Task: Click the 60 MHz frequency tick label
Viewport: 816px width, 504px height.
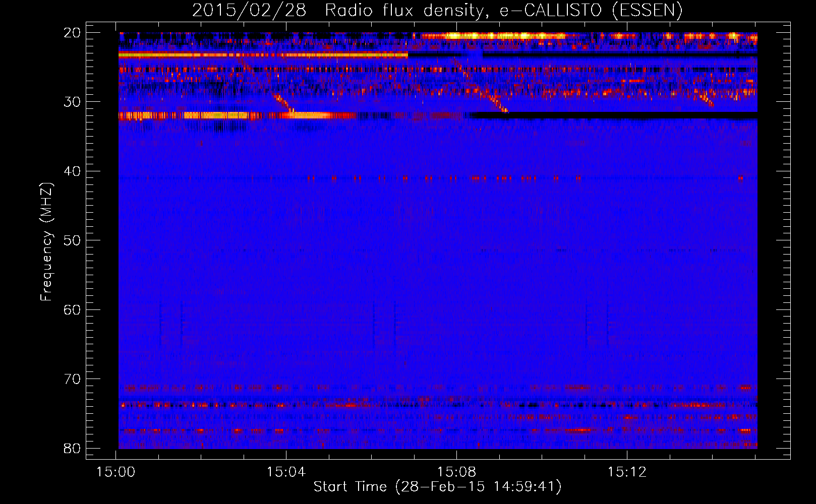Action: point(72,309)
